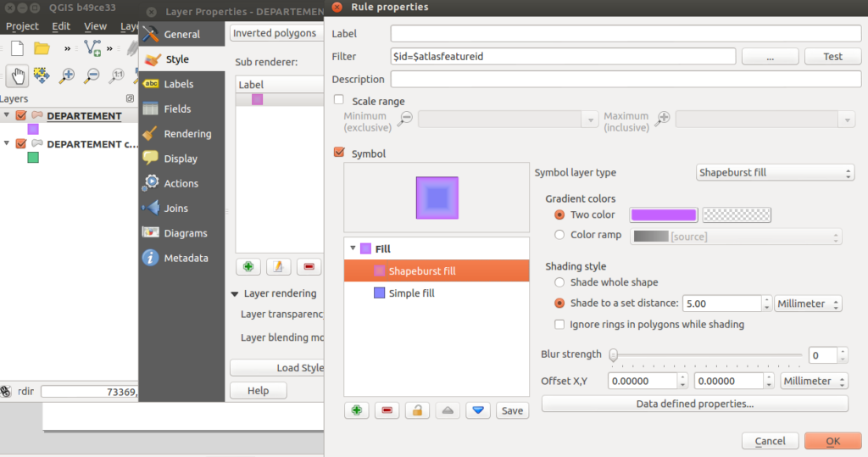Open General tab in Layer Properties sidebar
The width and height of the screenshot is (868, 457).
coord(181,35)
